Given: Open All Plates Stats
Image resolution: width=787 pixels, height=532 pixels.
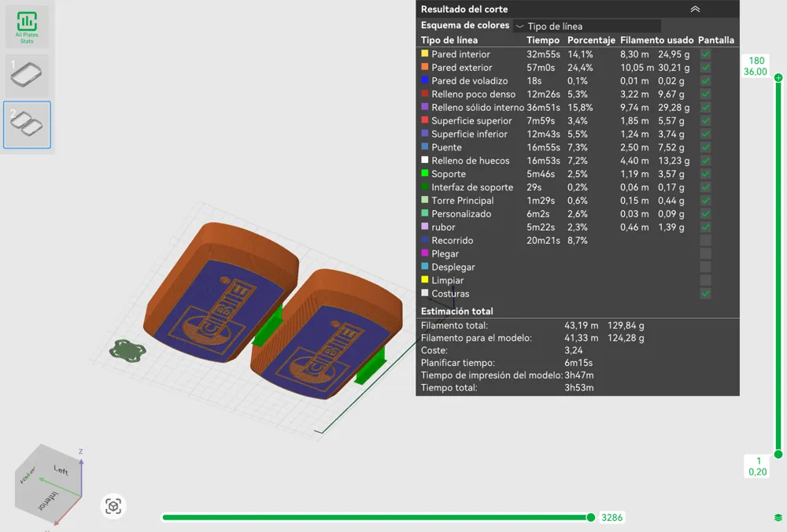Looking at the screenshot, I should 27,26.
